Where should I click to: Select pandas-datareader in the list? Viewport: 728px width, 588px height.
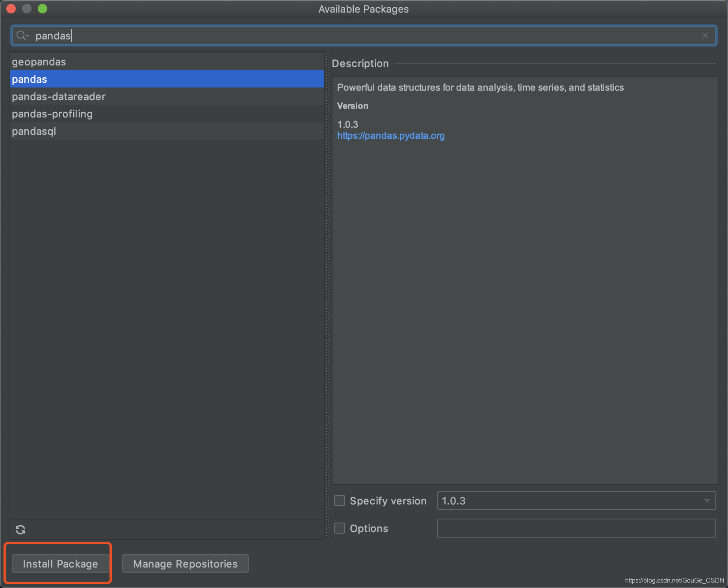[x=167, y=97]
